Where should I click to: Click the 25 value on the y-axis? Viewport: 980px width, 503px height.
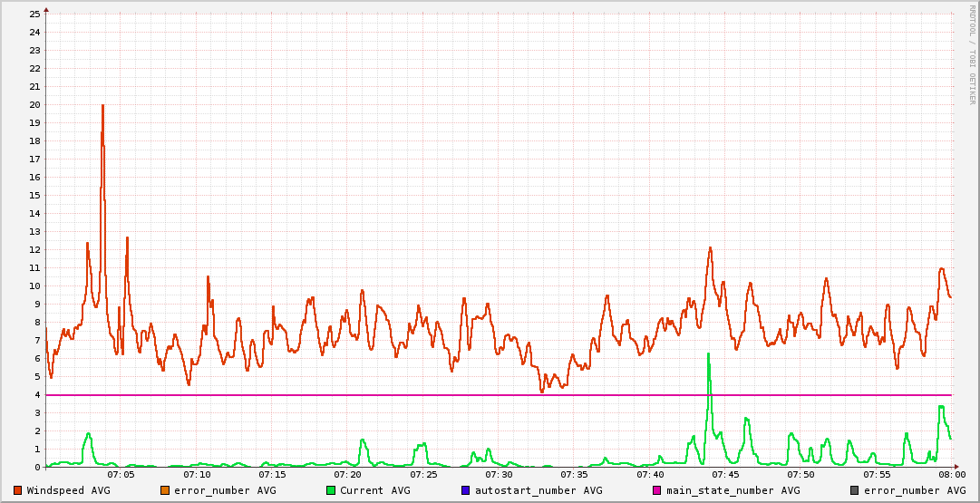click(34, 14)
